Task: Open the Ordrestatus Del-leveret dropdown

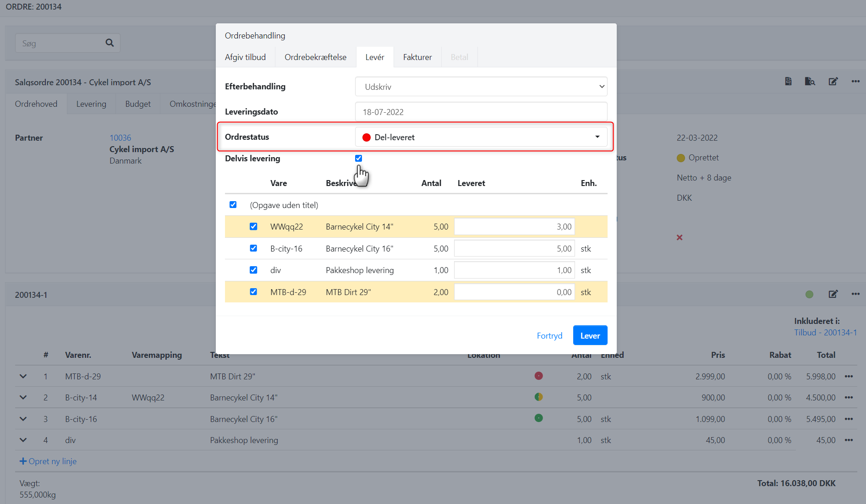Action: 481,137
